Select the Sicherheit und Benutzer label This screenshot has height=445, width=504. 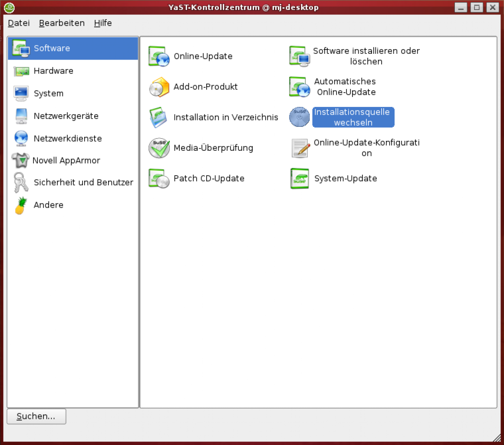[x=83, y=183]
